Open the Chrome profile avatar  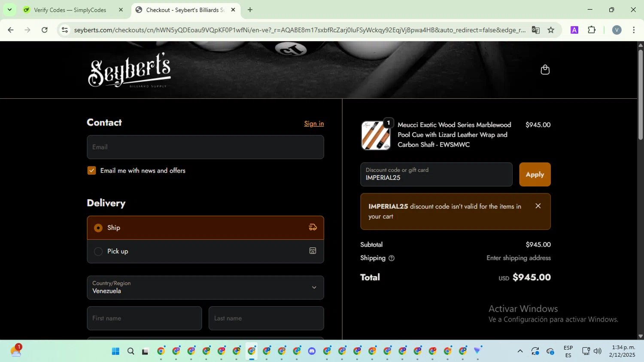(617, 30)
